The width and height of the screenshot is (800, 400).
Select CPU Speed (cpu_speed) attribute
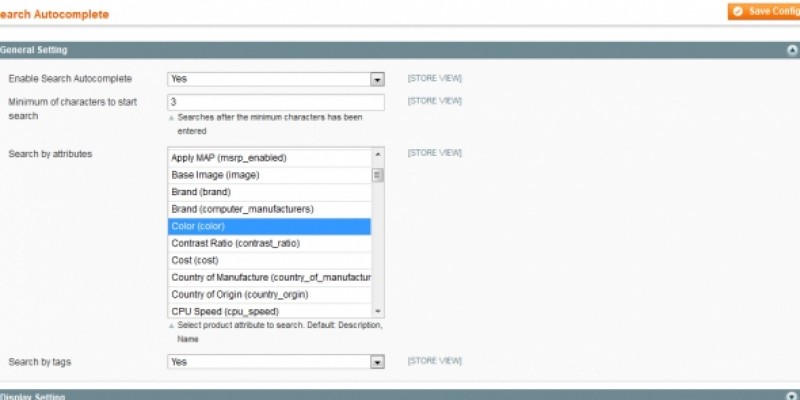click(x=269, y=311)
